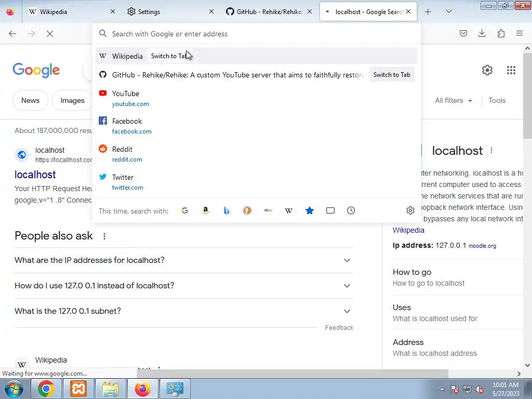Filter results by Images
This screenshot has height=399, width=532.
pyautogui.click(x=72, y=100)
